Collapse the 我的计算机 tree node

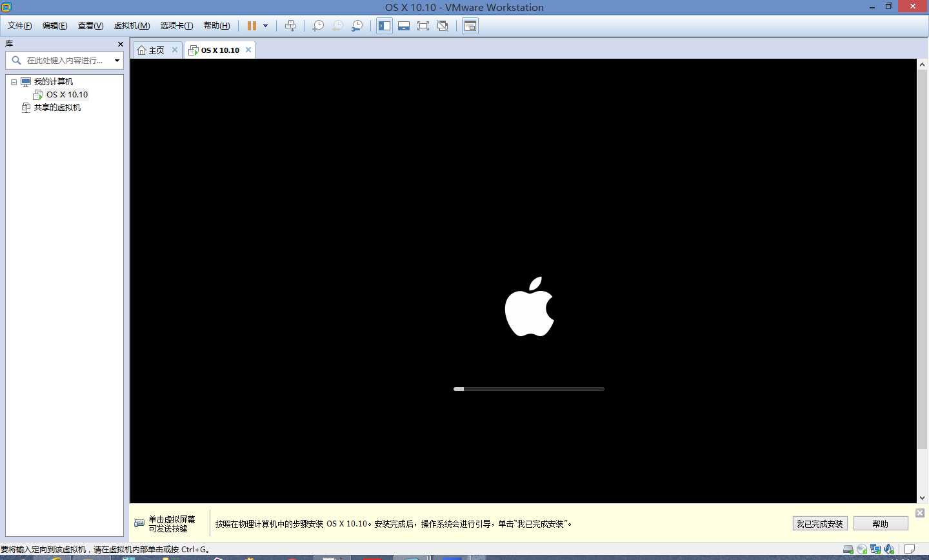[14, 82]
